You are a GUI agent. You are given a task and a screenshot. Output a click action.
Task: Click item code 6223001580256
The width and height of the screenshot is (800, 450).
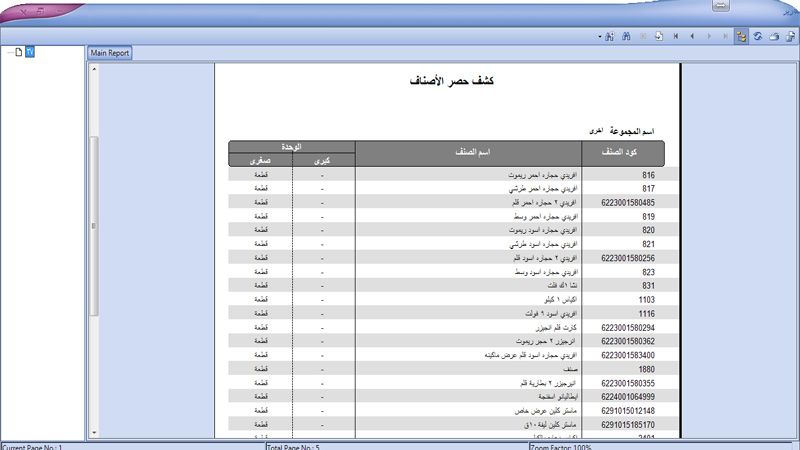628,258
